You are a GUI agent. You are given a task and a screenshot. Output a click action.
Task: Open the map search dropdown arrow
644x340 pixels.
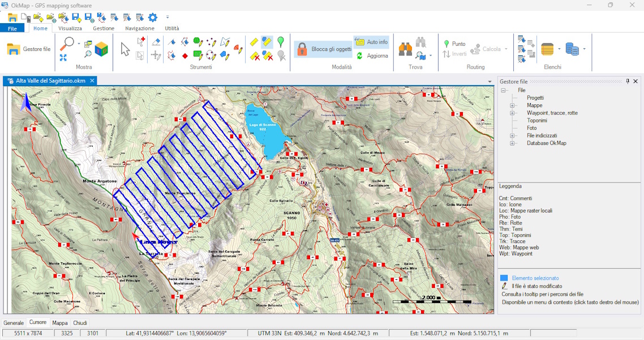(431, 56)
